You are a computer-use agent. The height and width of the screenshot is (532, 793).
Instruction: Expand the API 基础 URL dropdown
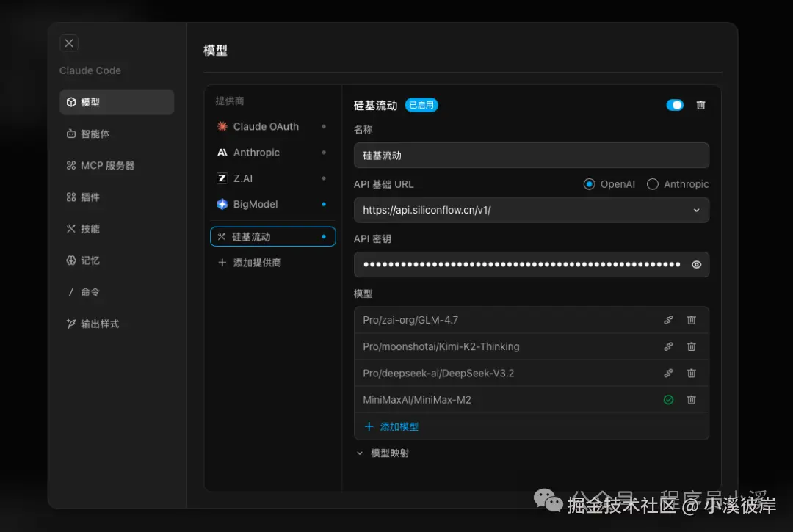coord(696,210)
